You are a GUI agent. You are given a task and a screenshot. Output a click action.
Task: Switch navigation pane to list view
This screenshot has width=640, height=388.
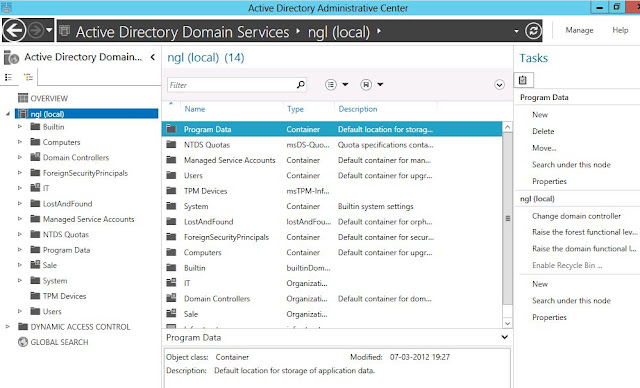pyautogui.click(x=8, y=77)
